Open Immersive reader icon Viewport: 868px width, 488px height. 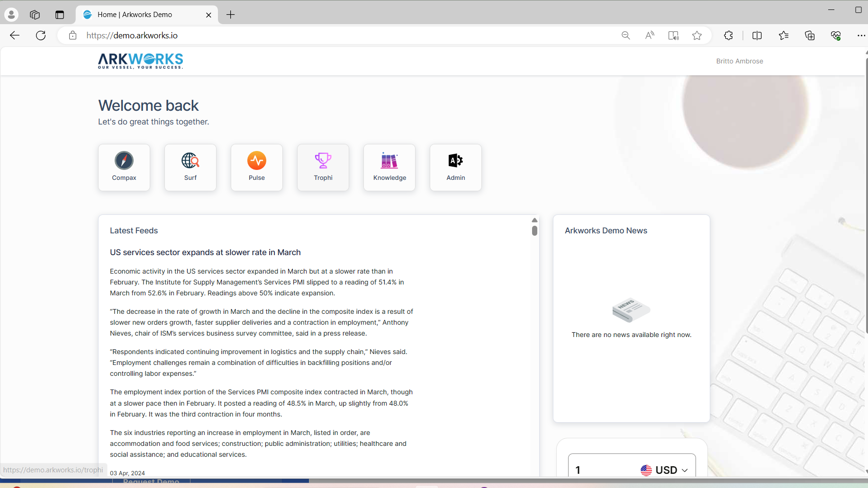click(x=673, y=35)
